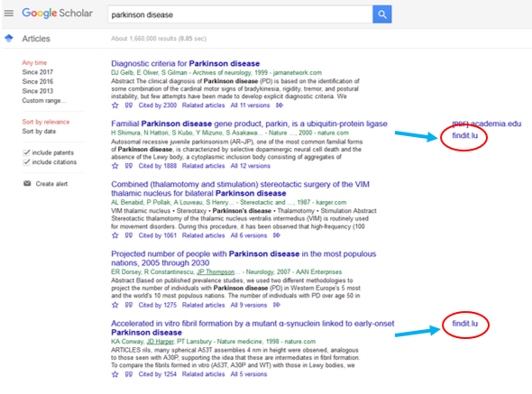Open the hamburger menu icon
532x394 pixels.
click(9, 14)
